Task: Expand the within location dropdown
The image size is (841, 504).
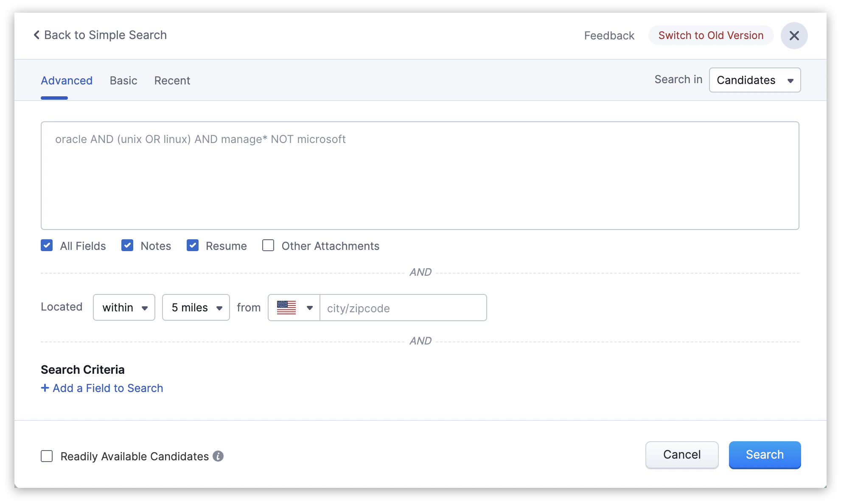Action: [x=124, y=308]
